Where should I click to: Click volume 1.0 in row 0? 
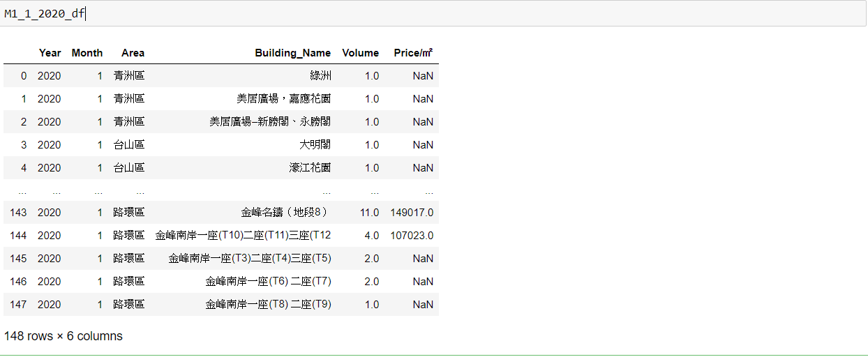pyautogui.click(x=372, y=76)
